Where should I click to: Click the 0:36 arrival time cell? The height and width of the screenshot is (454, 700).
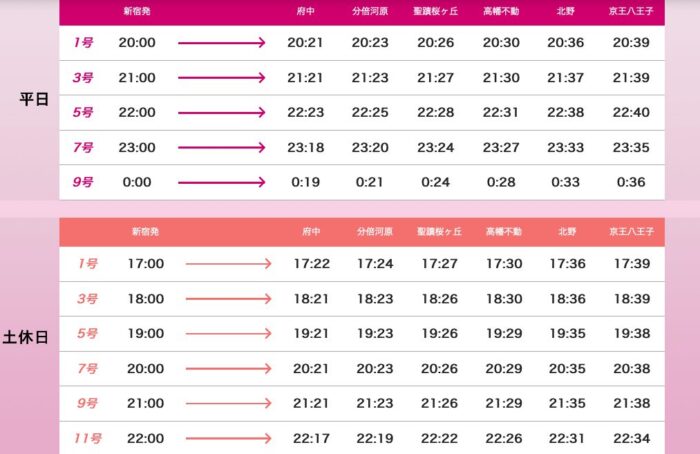pos(630,182)
